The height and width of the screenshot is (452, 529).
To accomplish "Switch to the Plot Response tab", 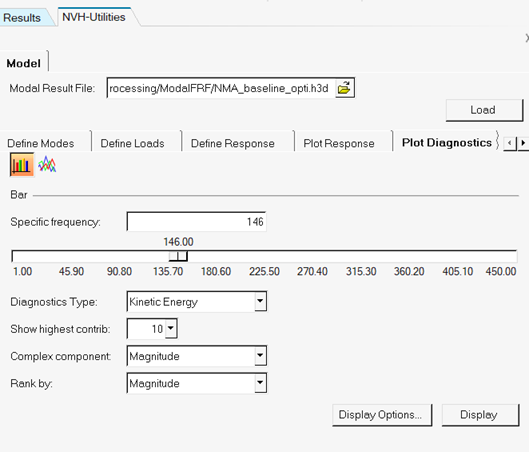I will click(x=339, y=143).
